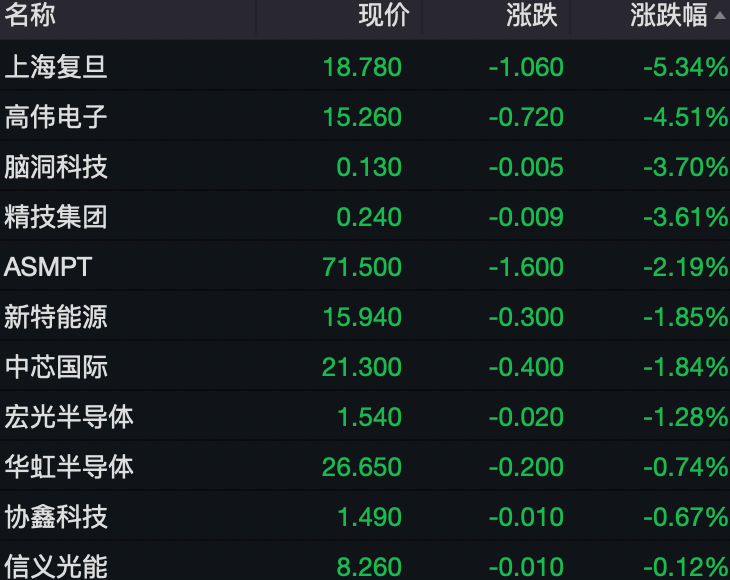This screenshot has width=730, height=580.
Task: Sort by the 涨跌幅 column header
Action: (x=669, y=15)
